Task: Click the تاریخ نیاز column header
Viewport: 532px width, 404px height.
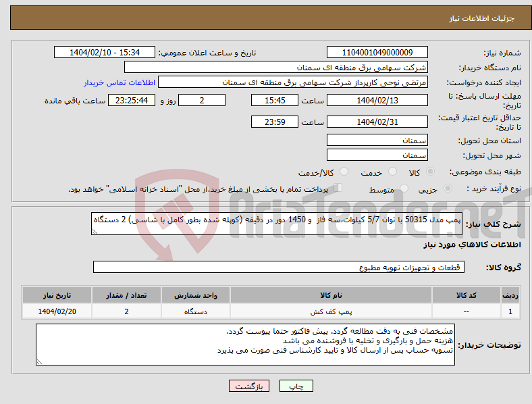Action: (57, 295)
